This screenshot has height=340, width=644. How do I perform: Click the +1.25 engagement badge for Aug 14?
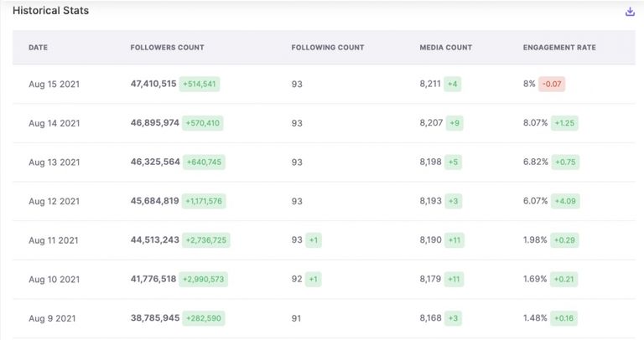coord(566,123)
